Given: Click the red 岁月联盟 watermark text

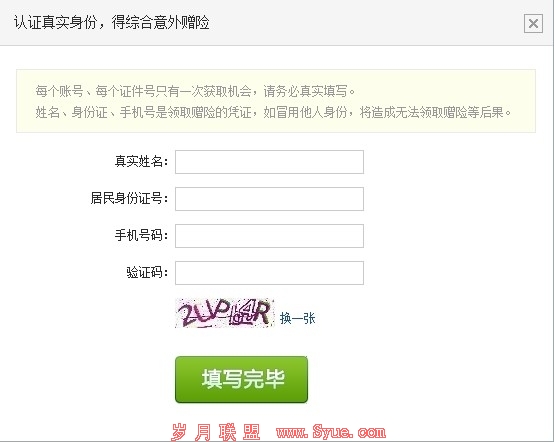Looking at the screenshot, I should [x=216, y=432].
